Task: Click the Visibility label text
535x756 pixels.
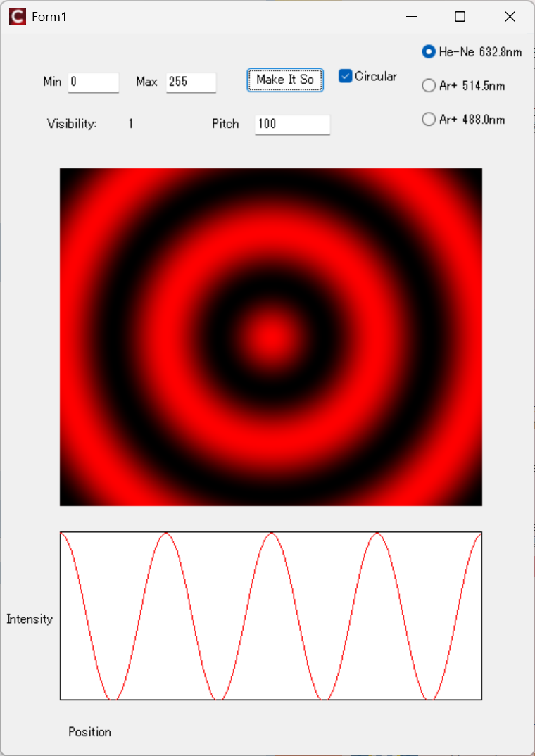Action: pyautogui.click(x=72, y=124)
